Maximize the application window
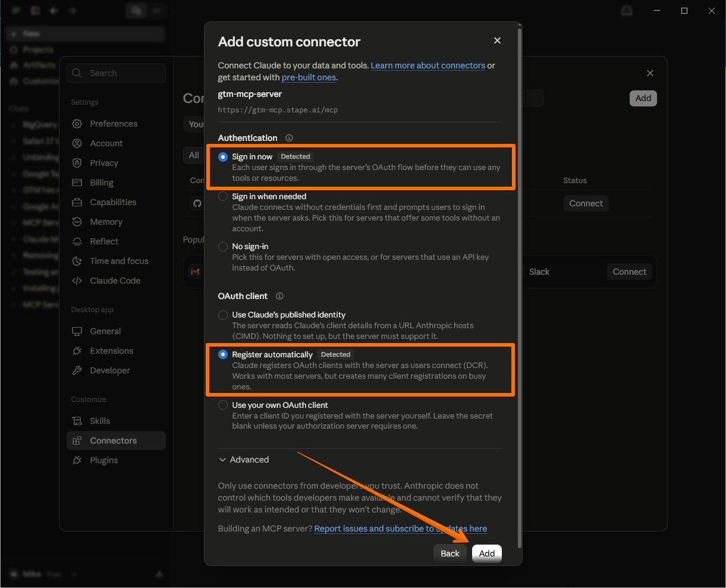Image resolution: width=726 pixels, height=588 pixels. (684, 11)
